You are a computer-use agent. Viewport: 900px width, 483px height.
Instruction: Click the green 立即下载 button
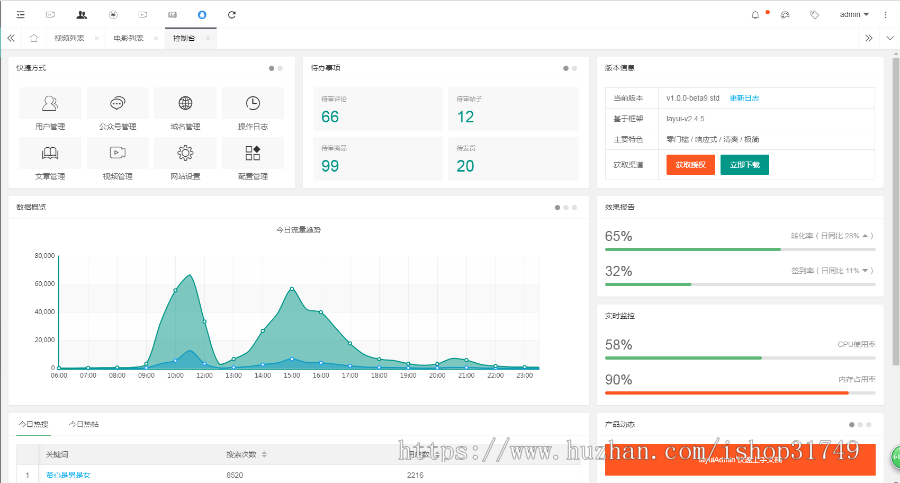pyautogui.click(x=744, y=165)
